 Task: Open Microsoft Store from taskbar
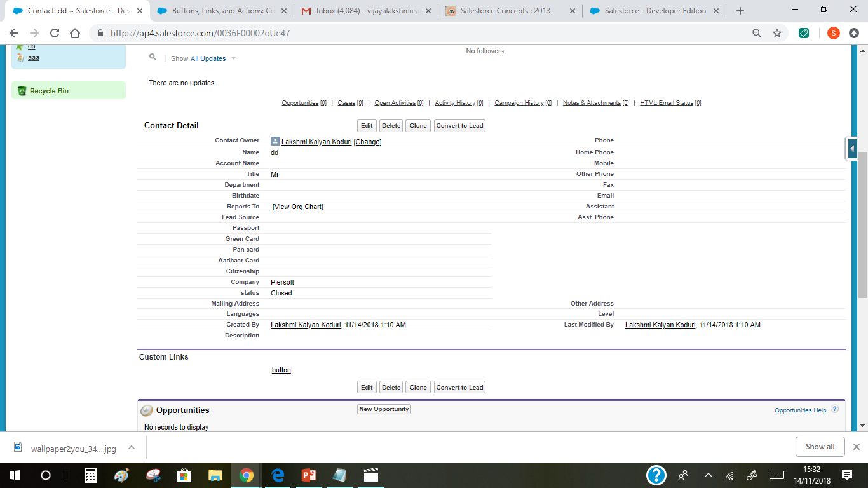184,475
